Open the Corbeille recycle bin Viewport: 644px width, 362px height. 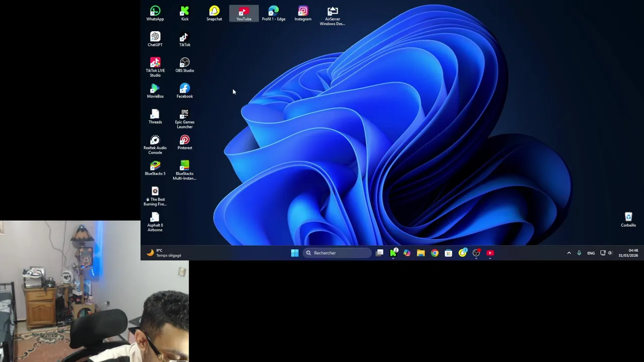click(628, 220)
